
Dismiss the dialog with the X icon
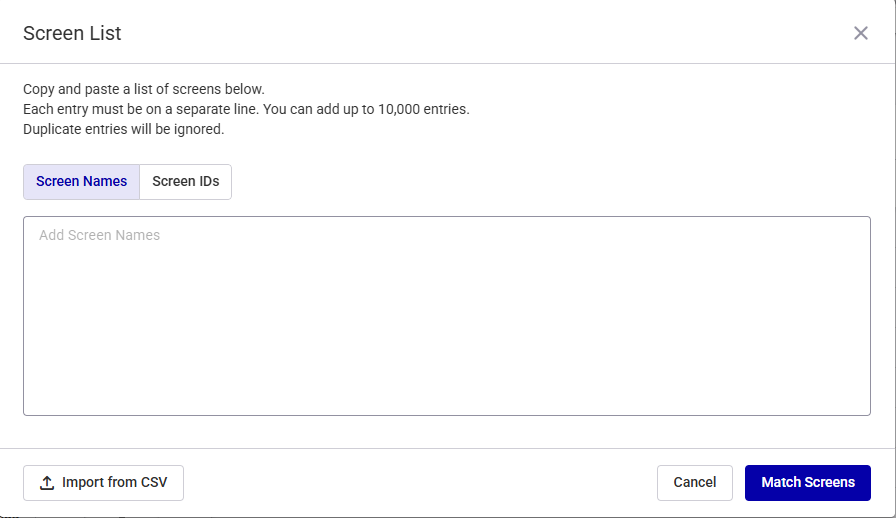click(x=861, y=33)
